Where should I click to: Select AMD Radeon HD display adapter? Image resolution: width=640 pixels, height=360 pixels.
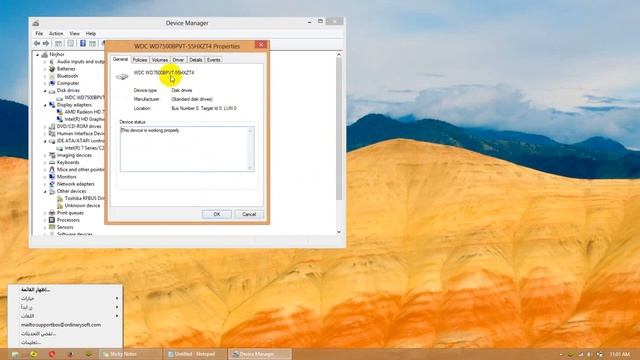(x=84, y=112)
